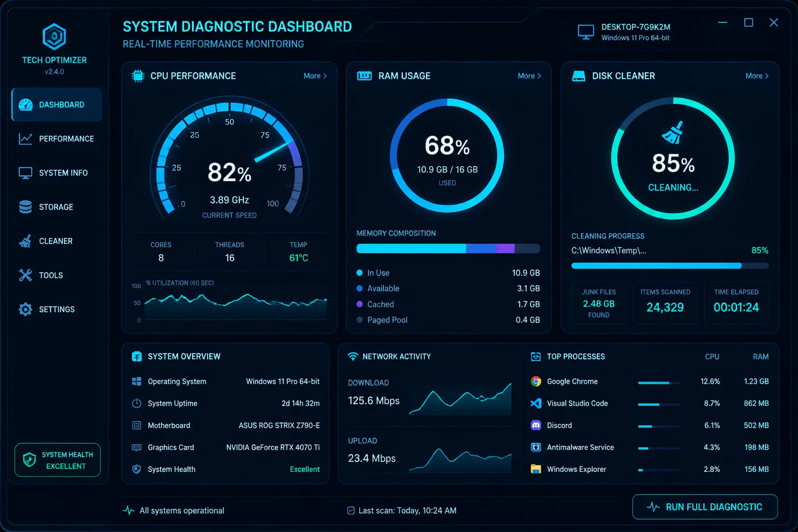Click the Discord process icon
798x532 pixels.
pos(536,425)
